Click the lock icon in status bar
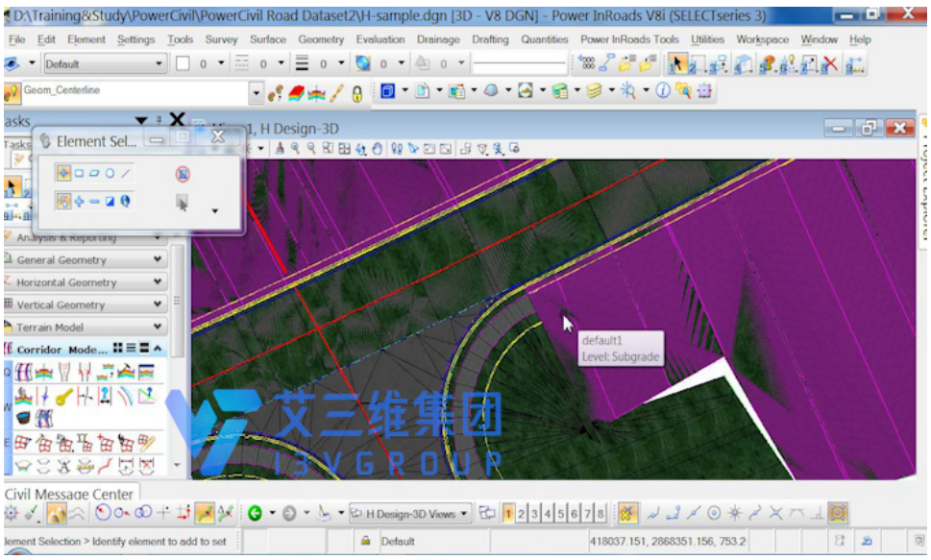The width and height of the screenshot is (931, 560). (x=366, y=541)
